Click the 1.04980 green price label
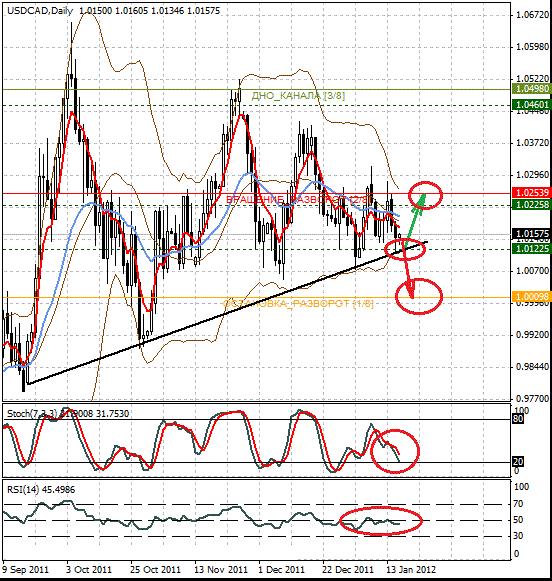 (532, 89)
